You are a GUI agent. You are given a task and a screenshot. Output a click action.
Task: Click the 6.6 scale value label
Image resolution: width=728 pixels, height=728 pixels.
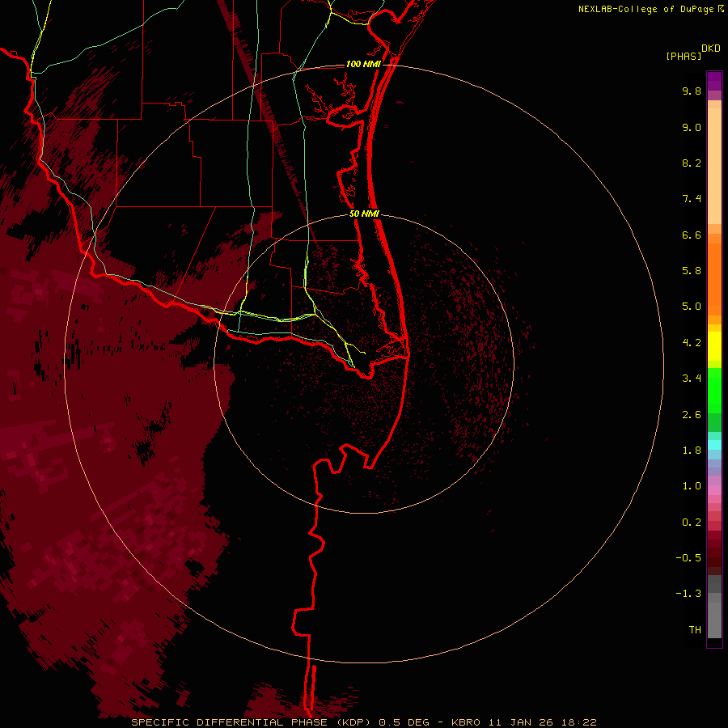[x=692, y=235]
